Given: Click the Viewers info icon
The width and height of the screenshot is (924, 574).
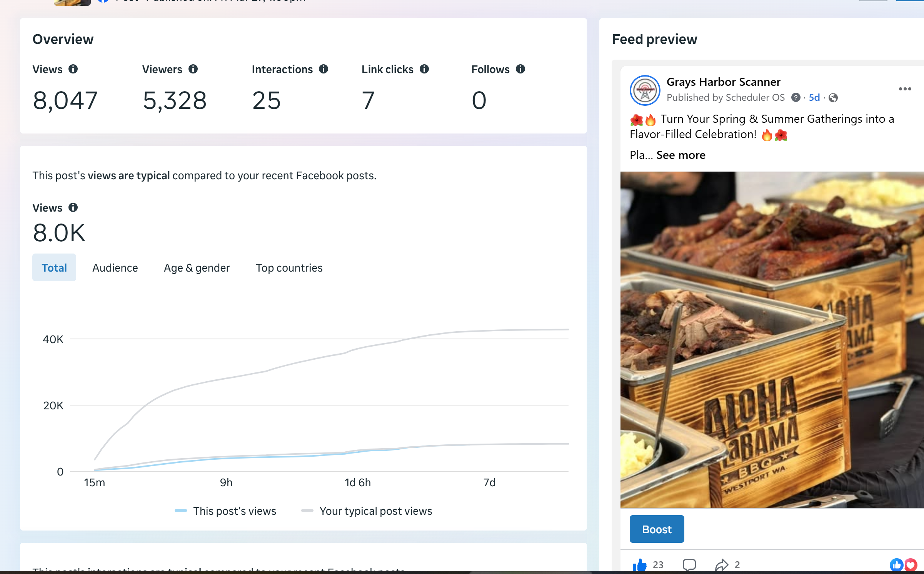Looking at the screenshot, I should point(193,69).
